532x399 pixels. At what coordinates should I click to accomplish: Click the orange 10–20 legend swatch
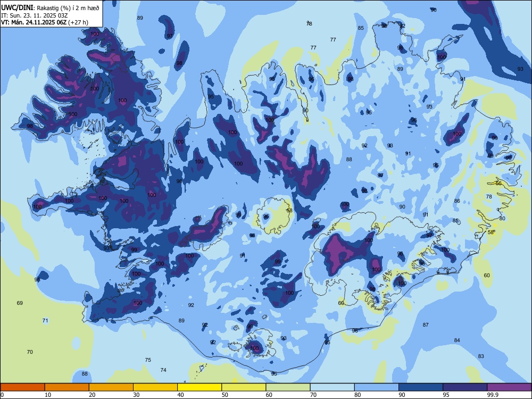pyautogui.click(x=67, y=387)
